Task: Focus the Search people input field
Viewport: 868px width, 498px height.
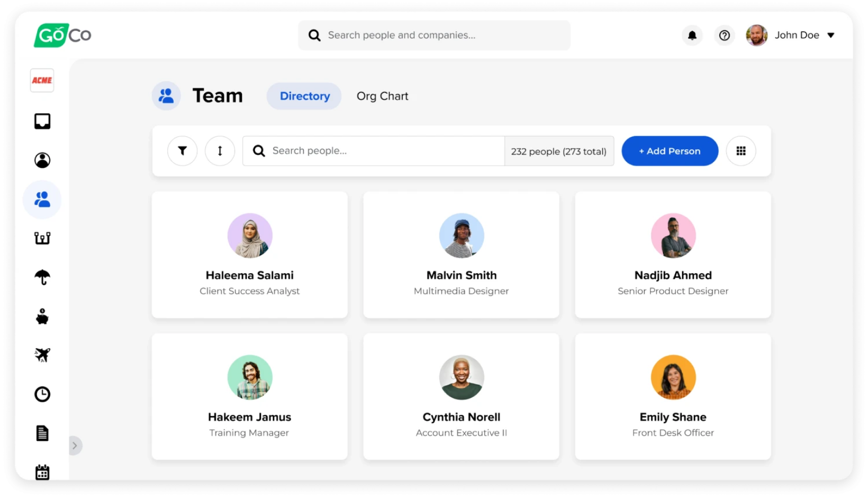Action: [x=374, y=151]
